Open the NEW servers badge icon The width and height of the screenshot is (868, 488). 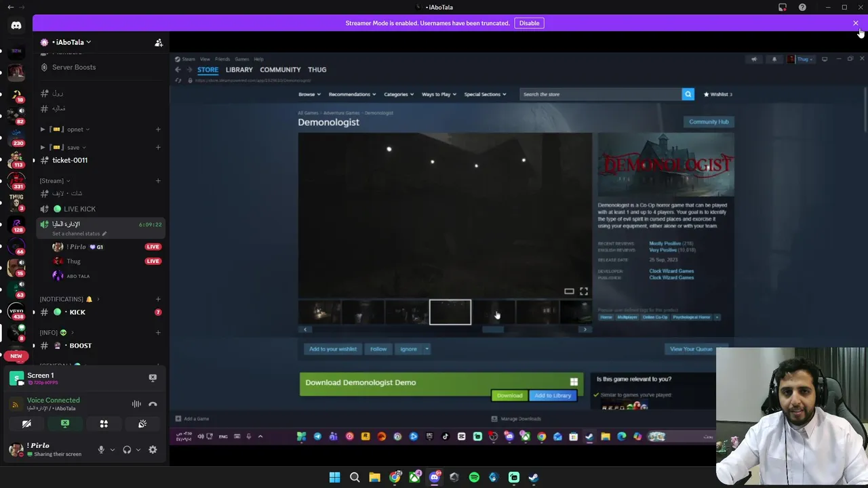point(16,356)
